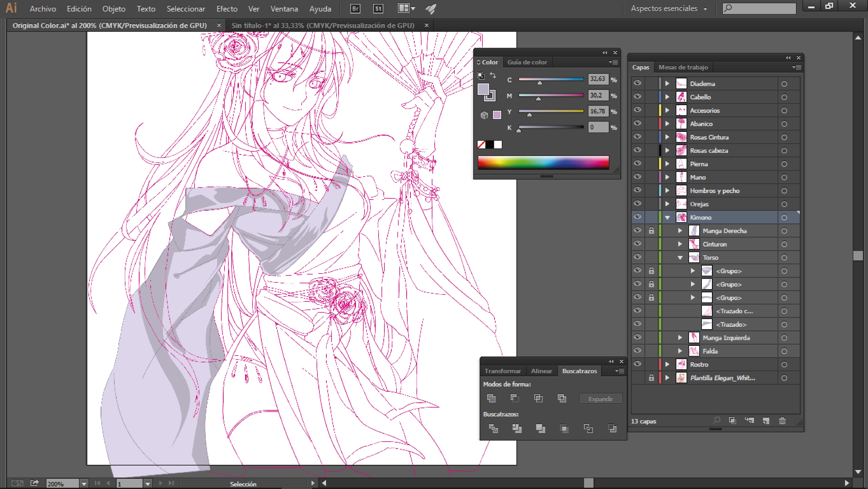
Task: Hide the Falda sublayer
Action: [x=638, y=351]
